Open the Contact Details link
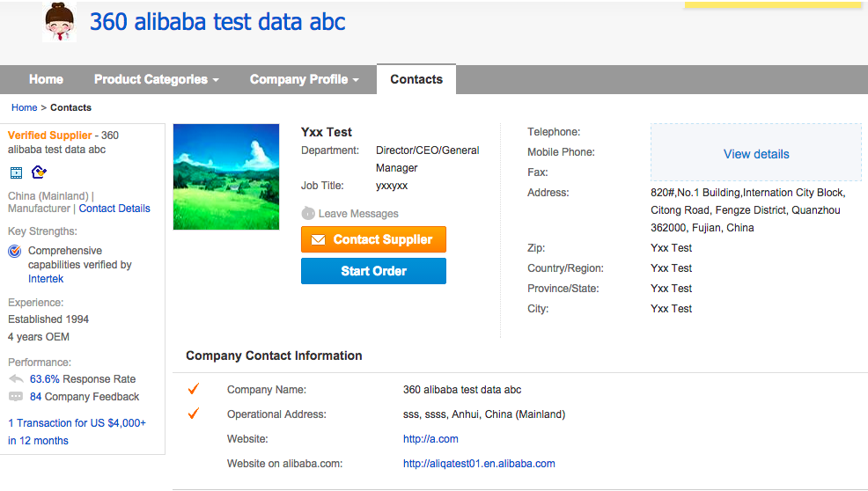The height and width of the screenshot is (491, 868). [x=114, y=209]
